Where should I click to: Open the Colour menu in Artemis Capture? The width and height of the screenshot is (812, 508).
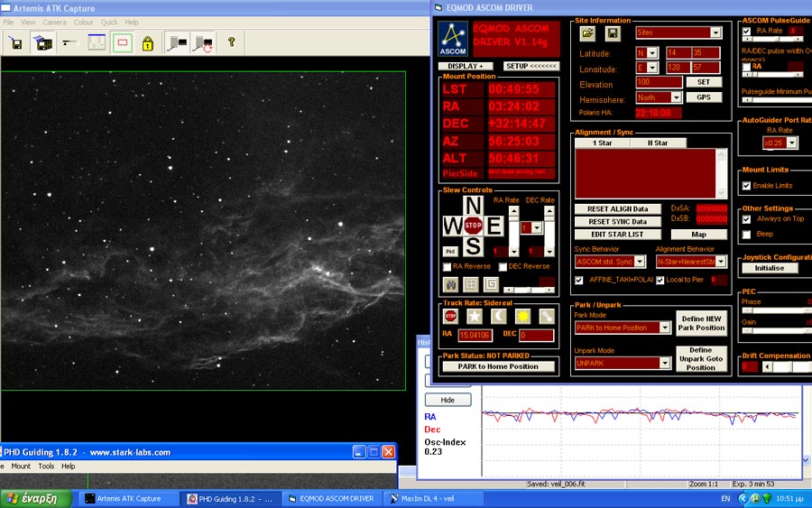coord(83,23)
